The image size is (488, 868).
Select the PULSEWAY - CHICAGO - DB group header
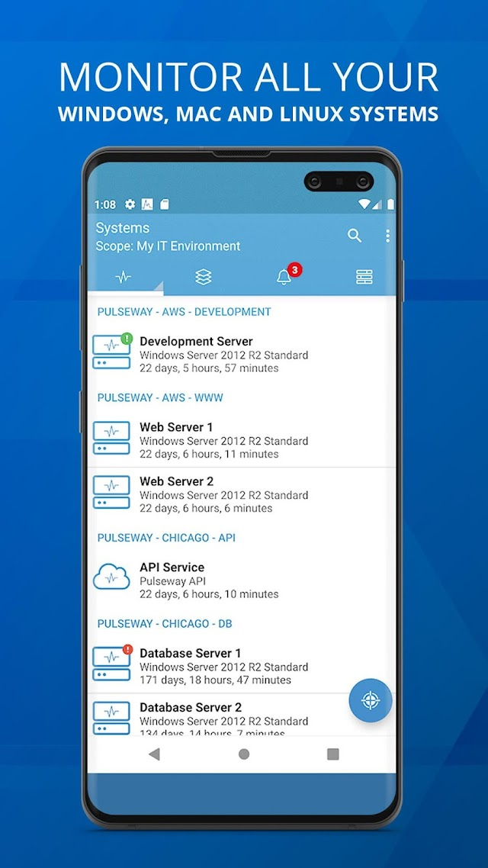pos(165,623)
